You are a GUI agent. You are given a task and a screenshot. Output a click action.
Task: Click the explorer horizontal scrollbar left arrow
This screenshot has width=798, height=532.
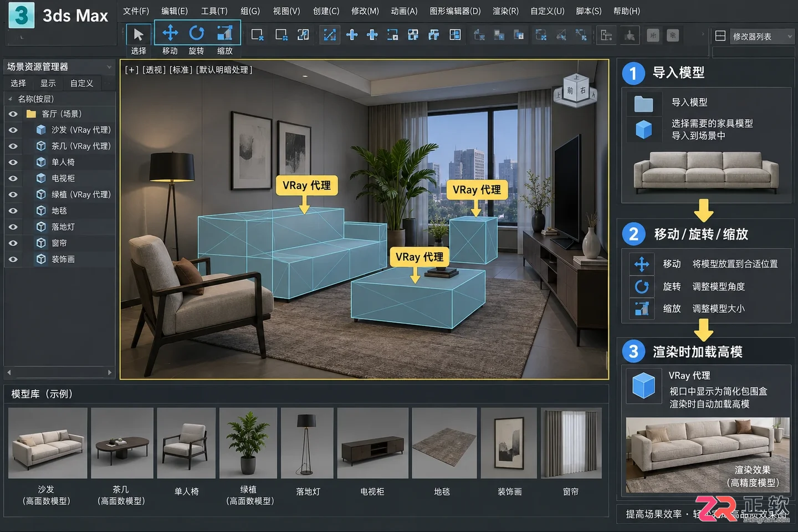tap(9, 372)
